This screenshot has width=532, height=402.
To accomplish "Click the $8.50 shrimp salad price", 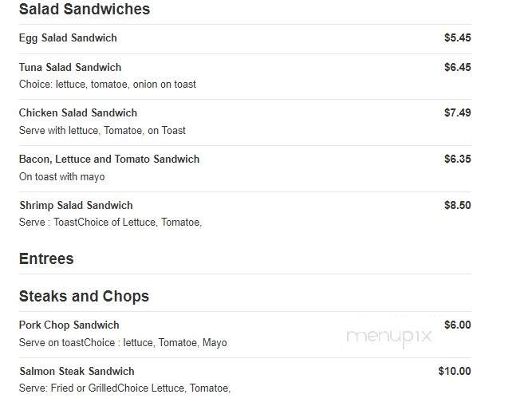I will point(457,205).
